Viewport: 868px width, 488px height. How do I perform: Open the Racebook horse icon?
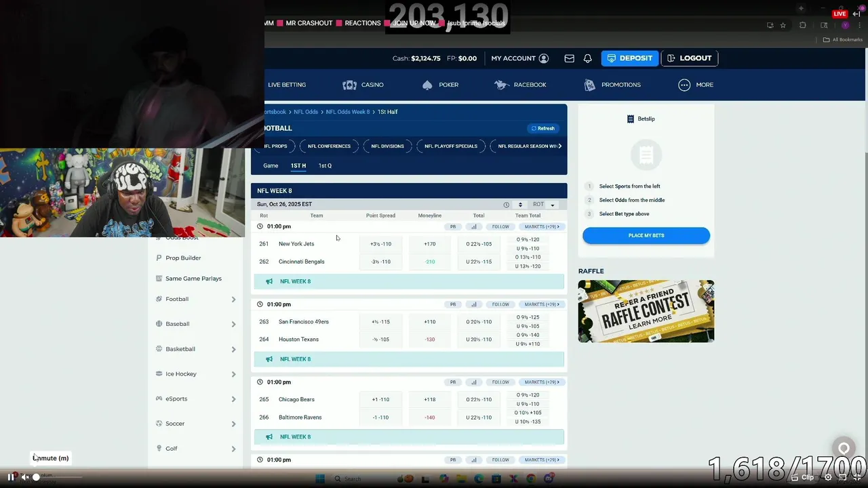(x=501, y=85)
